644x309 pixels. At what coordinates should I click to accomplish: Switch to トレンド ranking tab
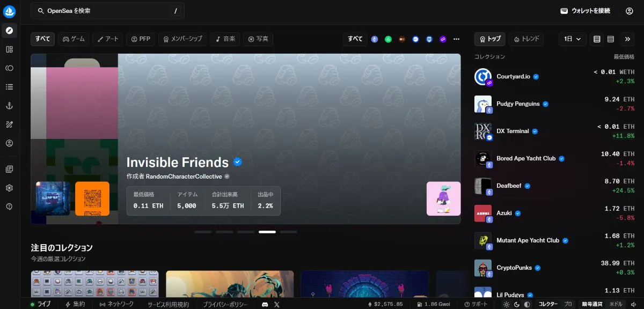point(526,39)
